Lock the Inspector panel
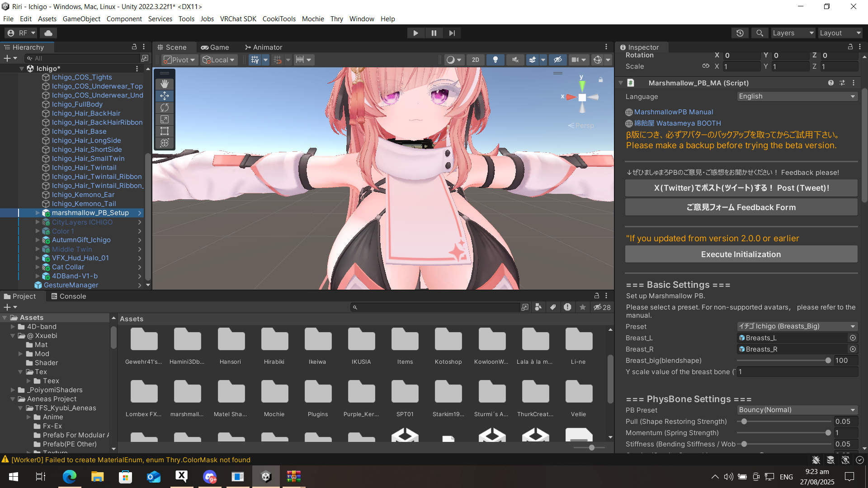Viewport: 868px width, 488px height. coord(850,47)
